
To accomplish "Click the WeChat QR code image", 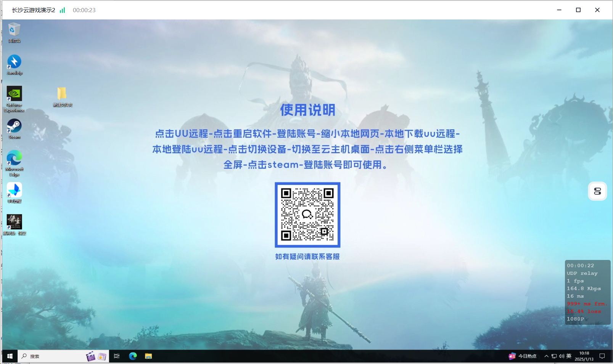I will [x=307, y=215].
